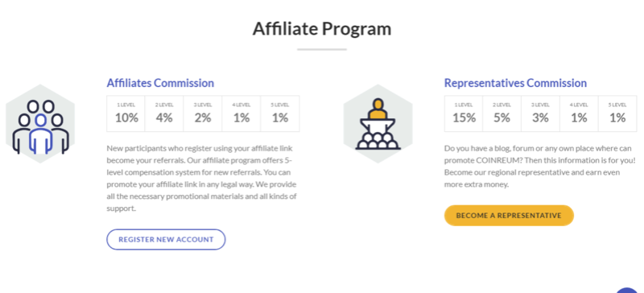This screenshot has width=644, height=293.
Task: Click the affiliates group of people icon
Action: (x=40, y=124)
